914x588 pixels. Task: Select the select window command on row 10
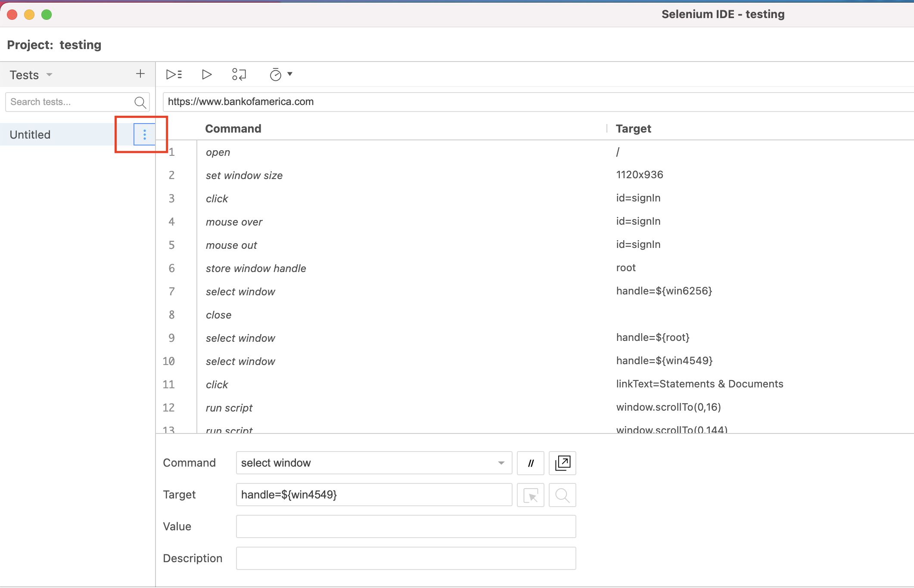(240, 361)
